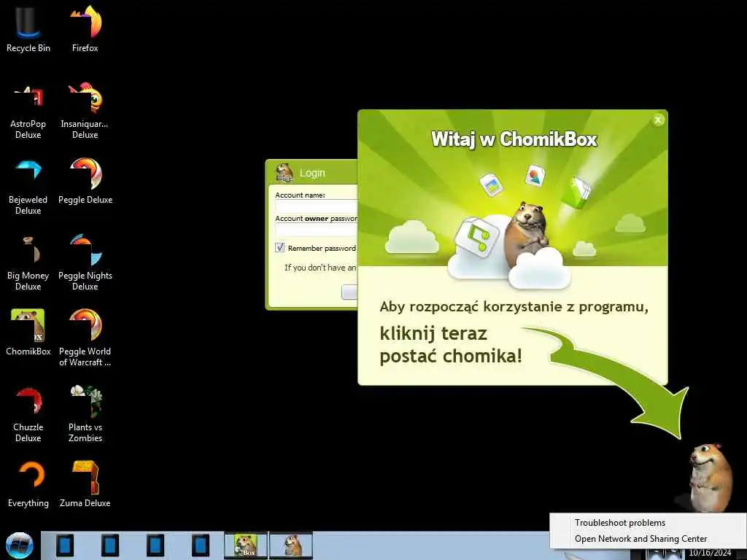Screen dimensions: 747x560
Task: Click the Account owner password field
Action: point(317,230)
